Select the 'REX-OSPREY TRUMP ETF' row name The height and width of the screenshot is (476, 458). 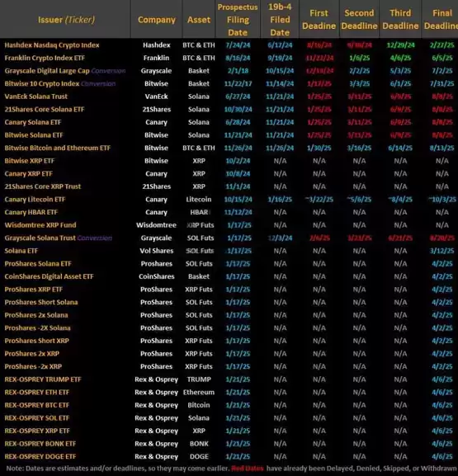tap(43, 379)
